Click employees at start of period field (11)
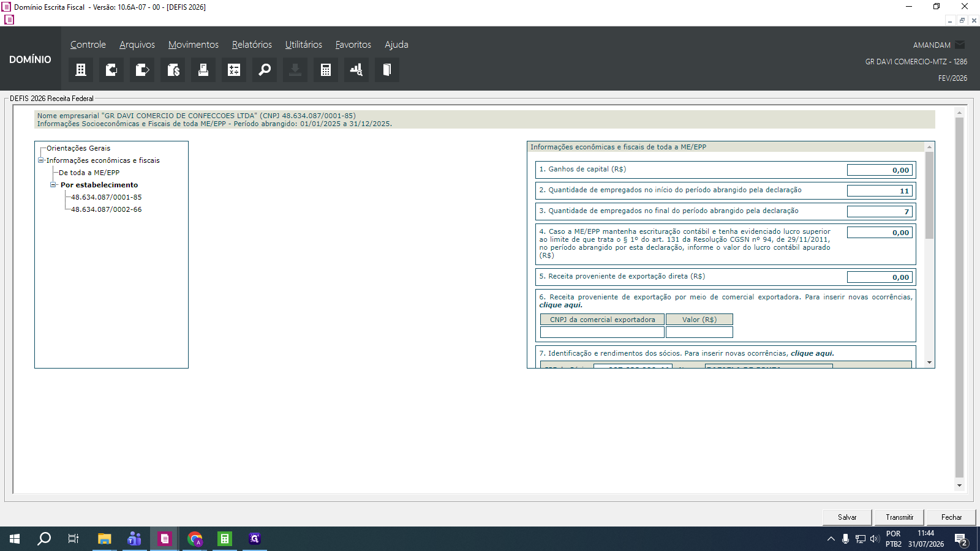The height and width of the screenshot is (551, 980). click(880, 191)
